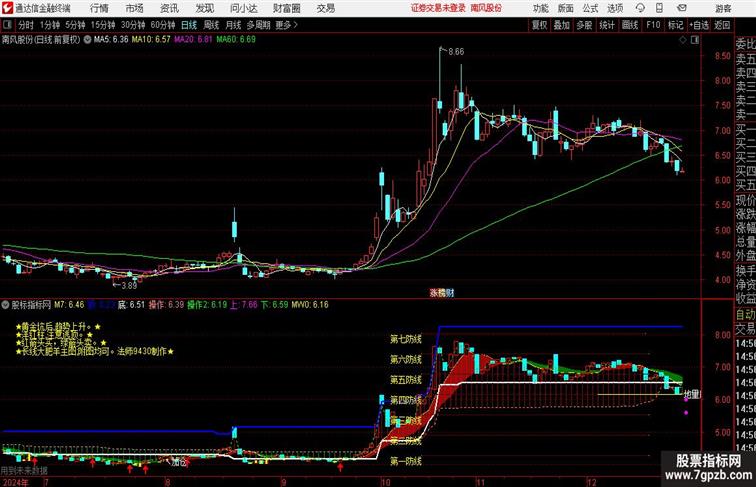
Task: Expand the 更多 periods list
Action: pos(287,25)
